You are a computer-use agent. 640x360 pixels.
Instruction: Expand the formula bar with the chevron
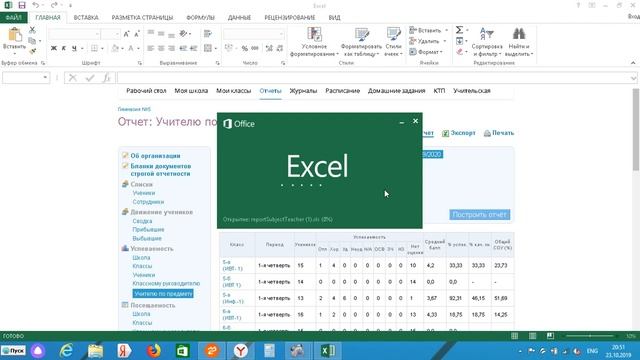pos(633,78)
